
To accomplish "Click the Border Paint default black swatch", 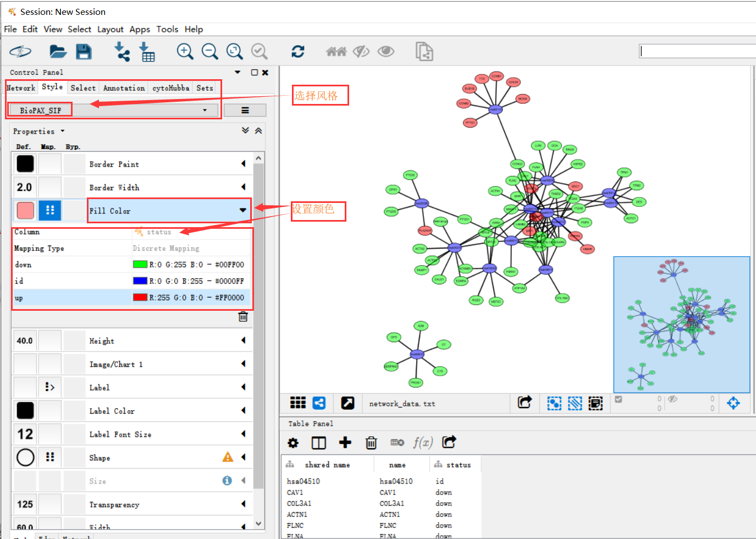I will pyautogui.click(x=25, y=163).
